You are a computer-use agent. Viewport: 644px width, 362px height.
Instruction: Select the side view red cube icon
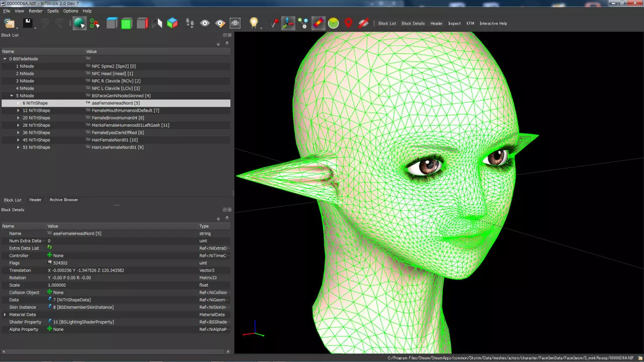[x=142, y=23]
